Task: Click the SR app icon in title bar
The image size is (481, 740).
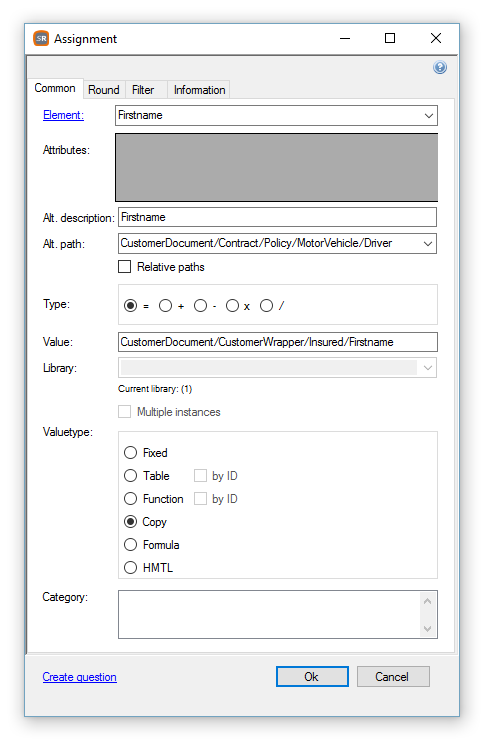Action: [x=41, y=39]
